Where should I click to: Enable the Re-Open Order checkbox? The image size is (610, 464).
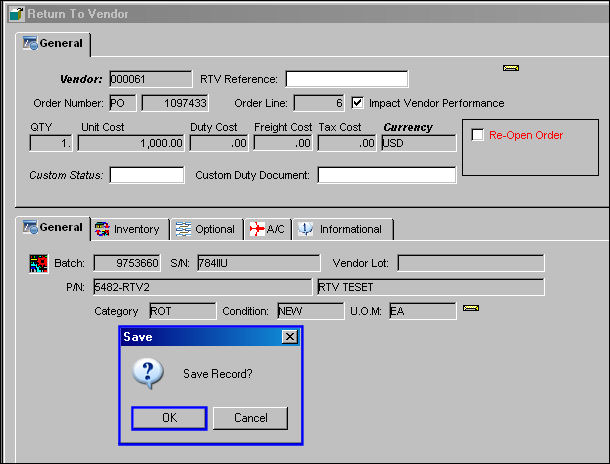[478, 135]
